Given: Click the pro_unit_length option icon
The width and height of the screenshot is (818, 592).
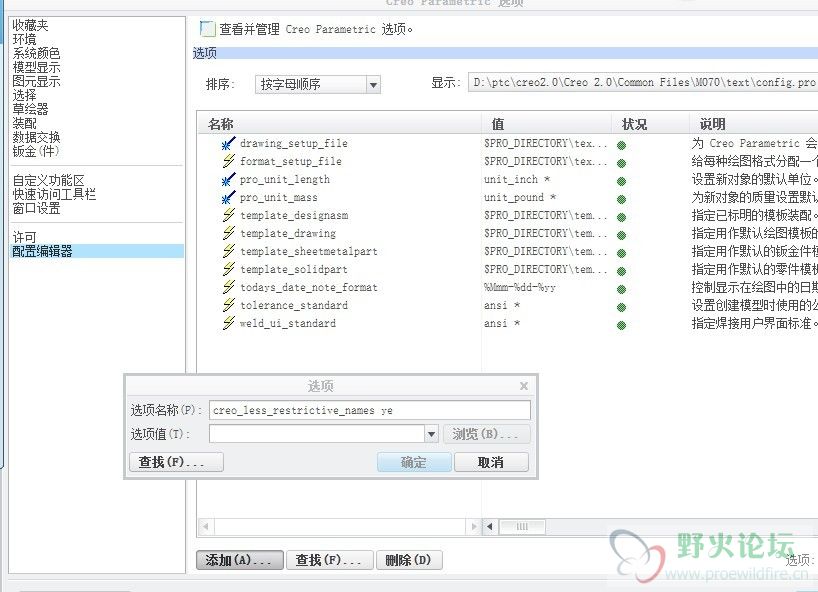Looking at the screenshot, I should coord(228,179).
